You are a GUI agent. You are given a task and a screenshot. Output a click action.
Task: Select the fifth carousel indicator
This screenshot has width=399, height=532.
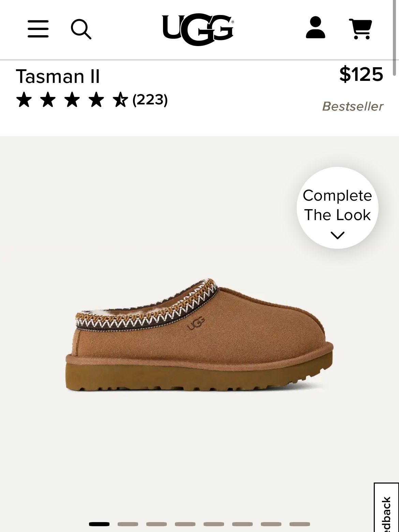[214, 524]
